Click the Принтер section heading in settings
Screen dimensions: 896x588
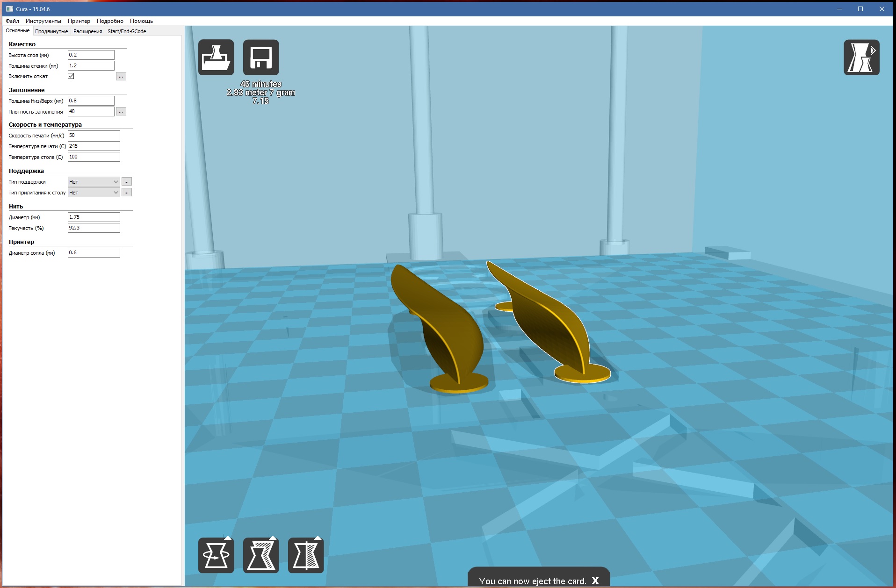[22, 242]
